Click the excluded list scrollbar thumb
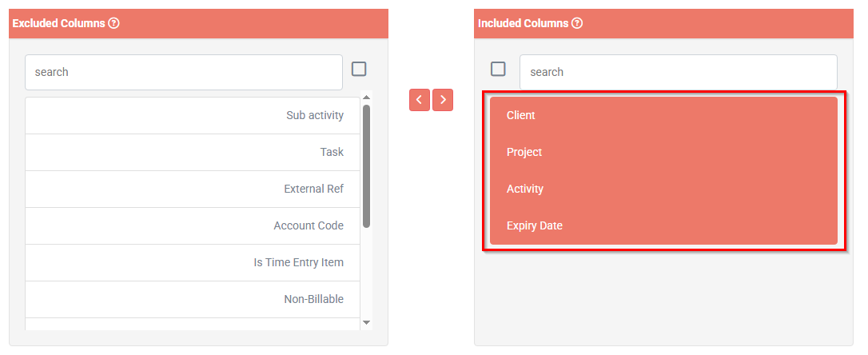The height and width of the screenshot is (355, 868). [367, 166]
